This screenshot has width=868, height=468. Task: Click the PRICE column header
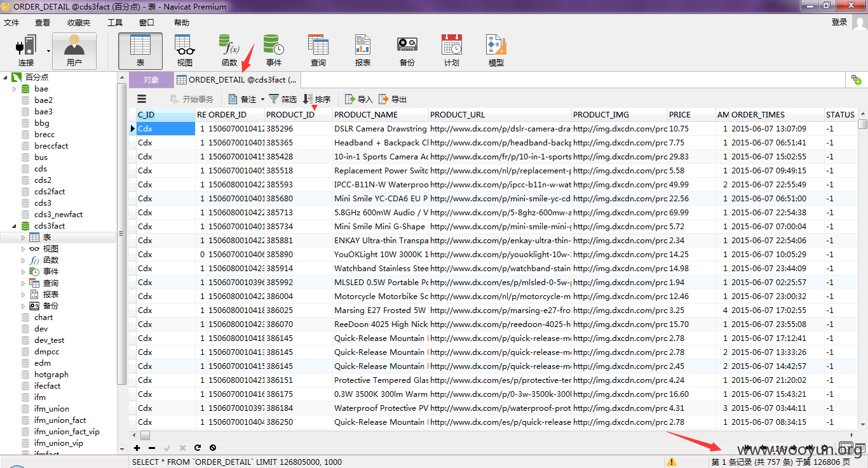pyautogui.click(x=691, y=115)
